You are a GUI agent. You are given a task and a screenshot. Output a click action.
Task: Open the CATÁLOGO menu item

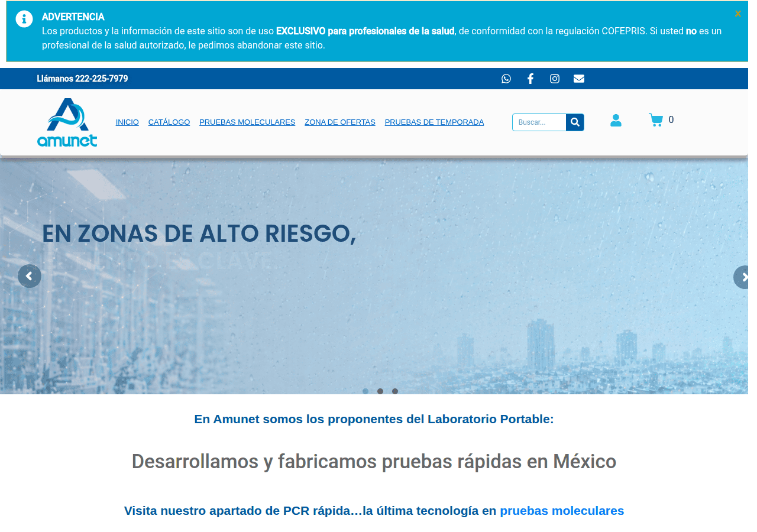point(169,122)
